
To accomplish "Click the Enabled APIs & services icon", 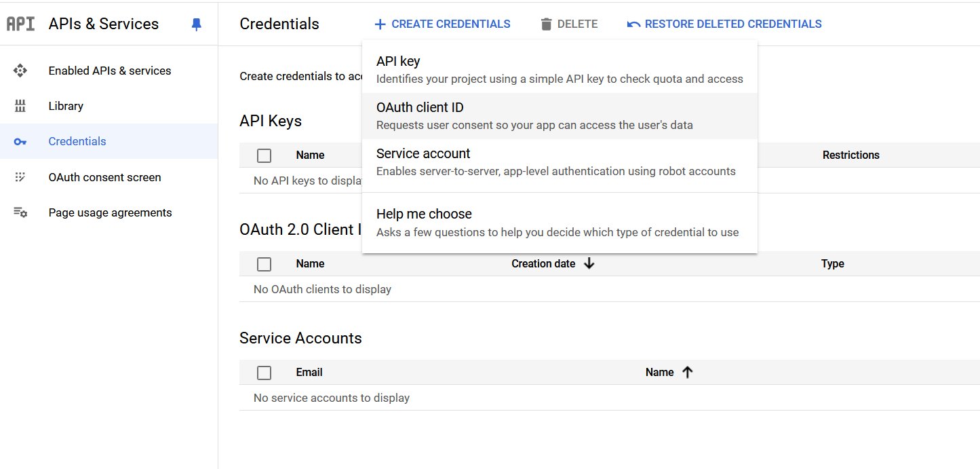I will (20, 71).
